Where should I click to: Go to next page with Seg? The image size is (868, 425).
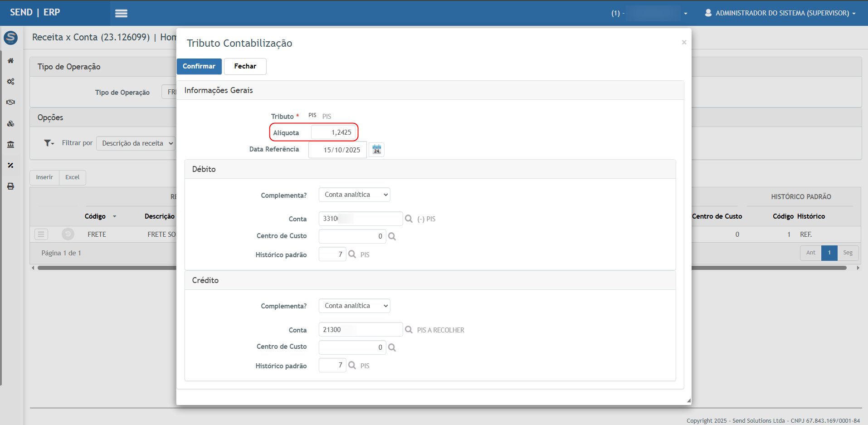coord(848,253)
